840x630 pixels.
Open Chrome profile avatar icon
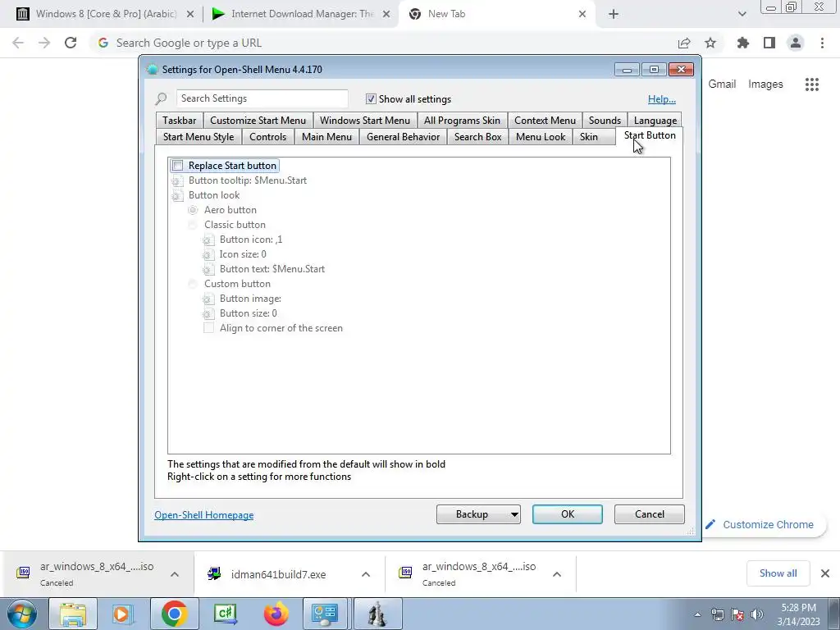(796, 43)
